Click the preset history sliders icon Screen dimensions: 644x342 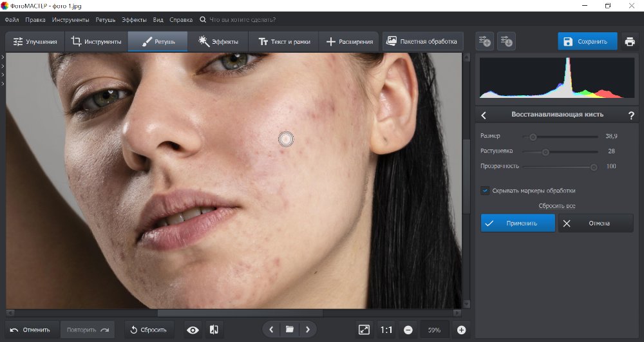pos(506,42)
